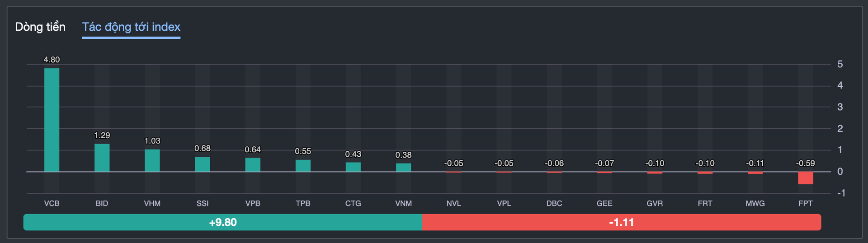
Task: Click the FPT ticker label
Action: [x=805, y=203]
